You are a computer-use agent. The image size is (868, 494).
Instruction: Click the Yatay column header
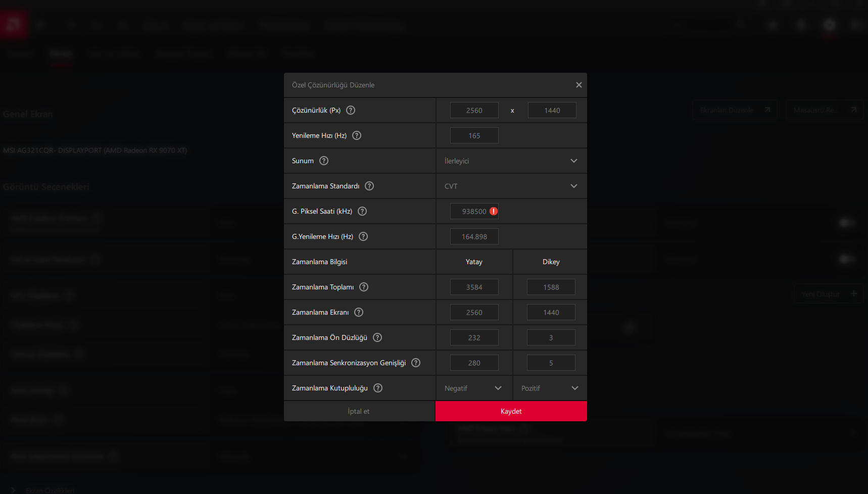[x=474, y=262]
